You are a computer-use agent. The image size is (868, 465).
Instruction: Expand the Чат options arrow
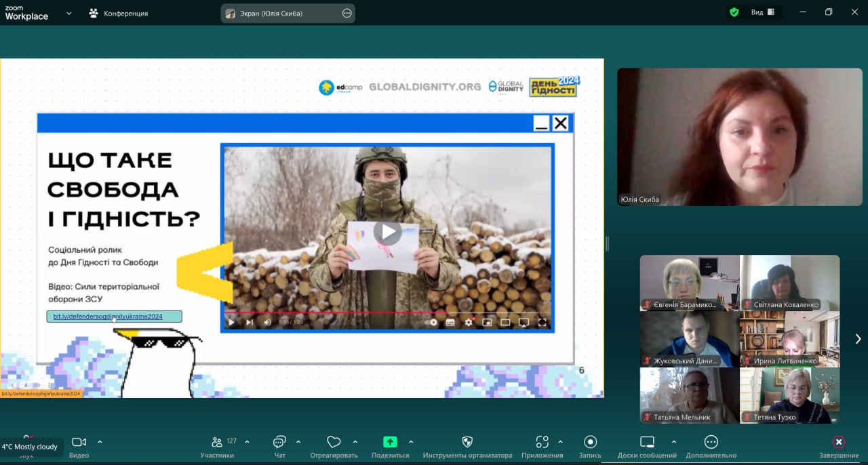point(298,442)
